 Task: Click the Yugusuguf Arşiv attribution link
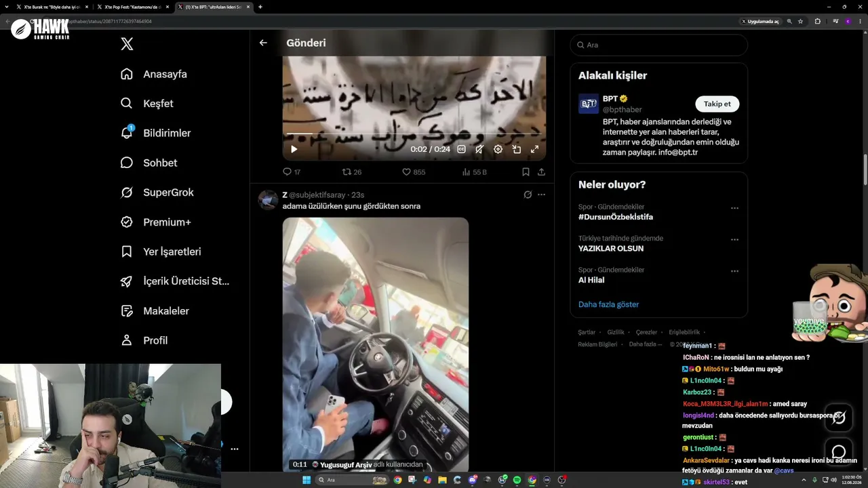coord(346,465)
